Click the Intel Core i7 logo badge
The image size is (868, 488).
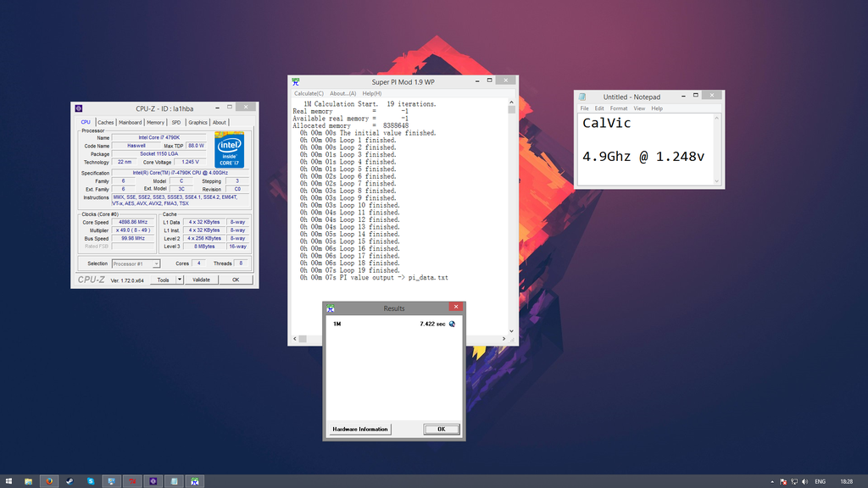point(229,149)
